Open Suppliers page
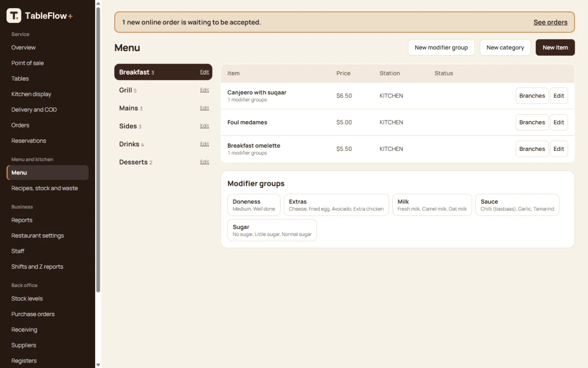Image resolution: width=588 pixels, height=368 pixels. (x=47, y=345)
